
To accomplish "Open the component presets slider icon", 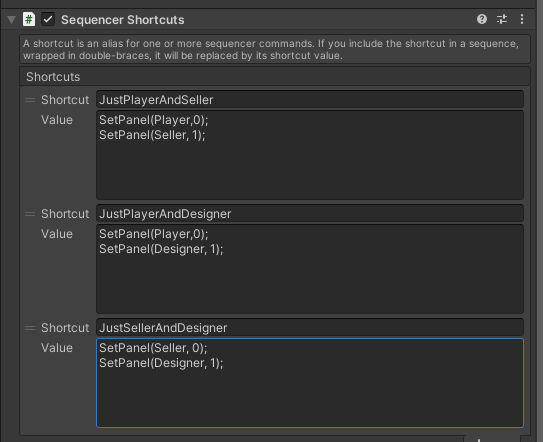I will [x=502, y=19].
